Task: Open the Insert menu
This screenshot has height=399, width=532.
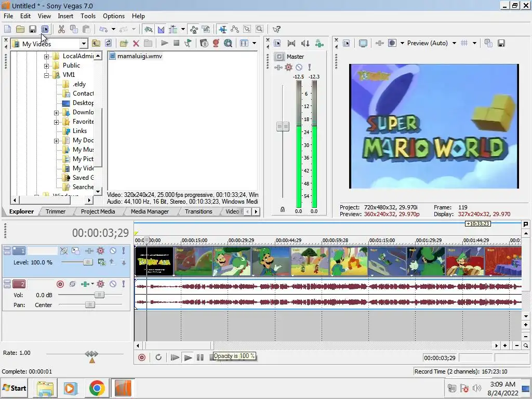Action: [65, 16]
